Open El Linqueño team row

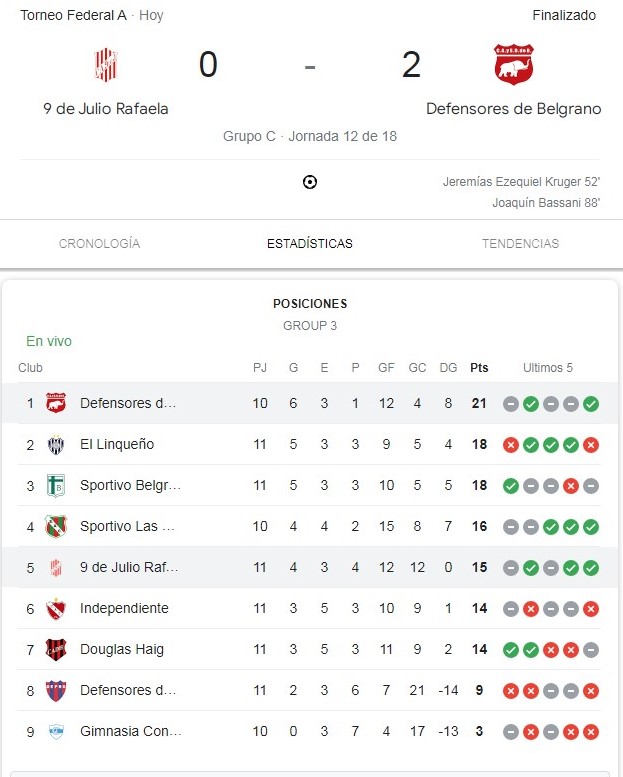(x=117, y=445)
